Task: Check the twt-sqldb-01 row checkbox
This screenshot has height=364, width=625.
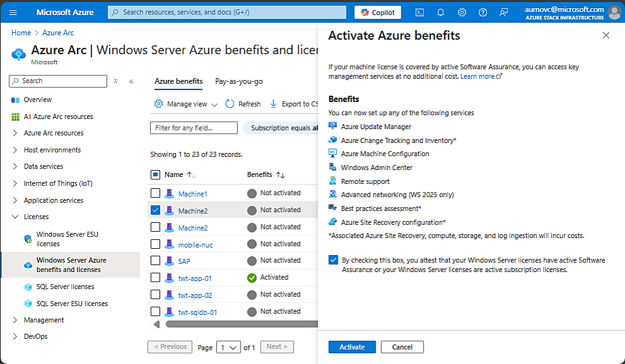Action: coord(156,312)
